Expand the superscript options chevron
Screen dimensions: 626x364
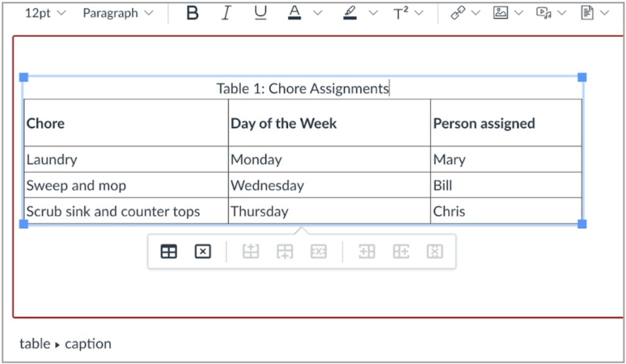pos(419,13)
